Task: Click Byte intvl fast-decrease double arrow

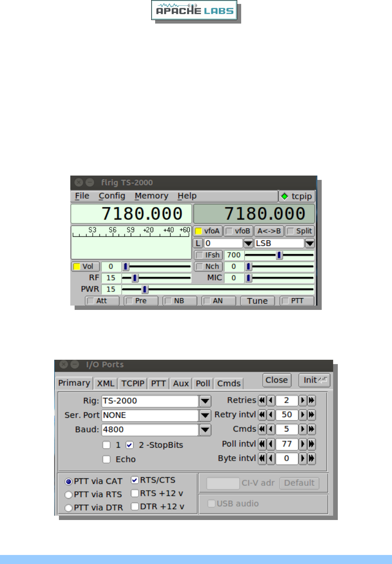Action: tap(262, 458)
